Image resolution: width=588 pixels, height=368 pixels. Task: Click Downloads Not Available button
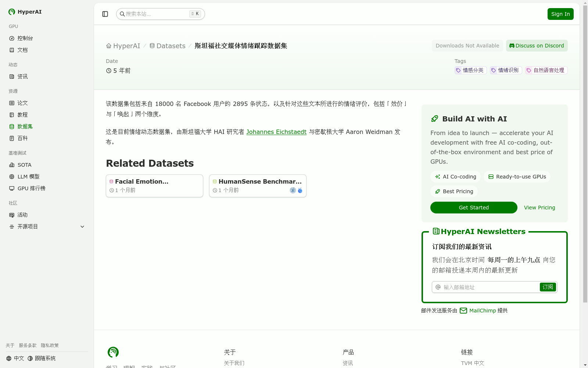(467, 46)
